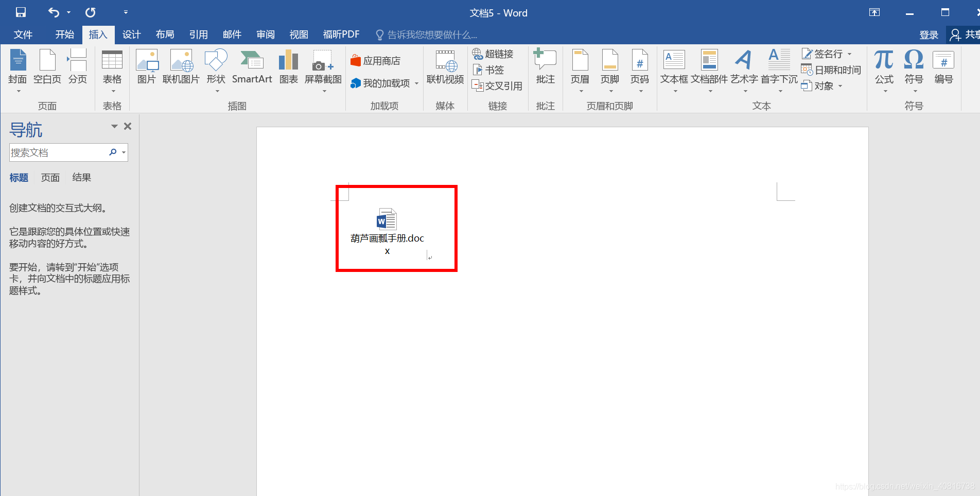The height and width of the screenshot is (496, 980).
Task: Open the 页眉 header dropdown
Action: 580,71
